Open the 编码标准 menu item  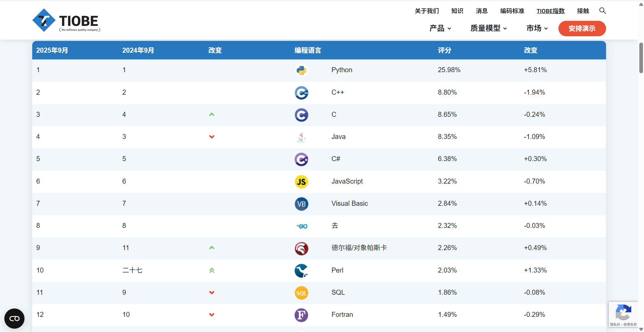(x=512, y=11)
